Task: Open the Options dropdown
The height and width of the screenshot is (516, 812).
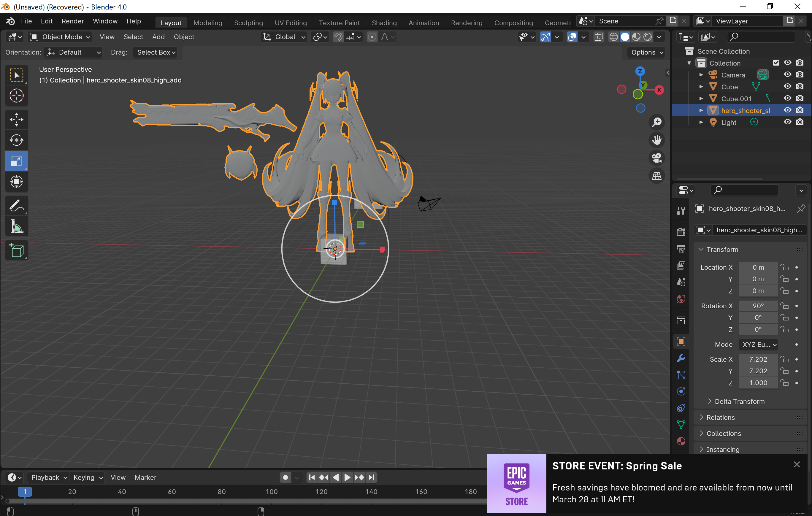Action: point(647,52)
